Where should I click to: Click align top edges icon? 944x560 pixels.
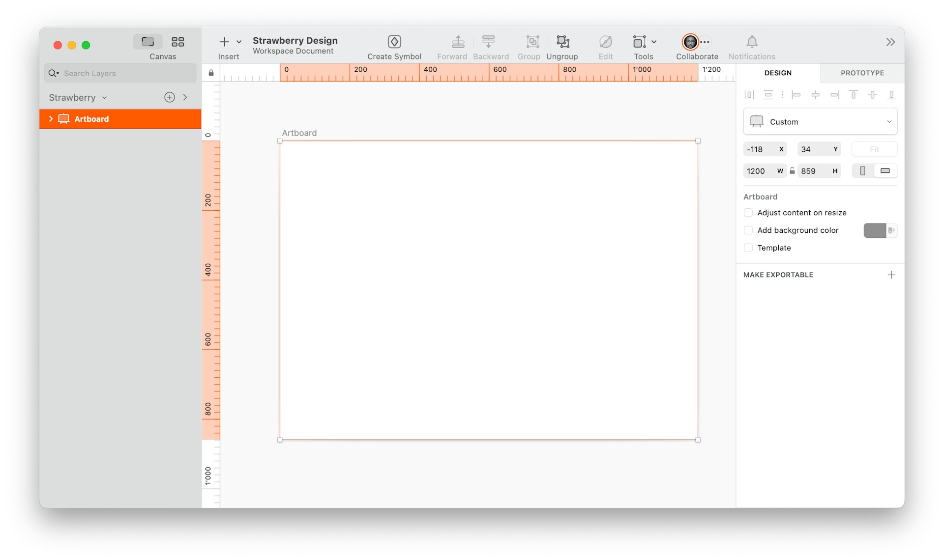point(854,95)
